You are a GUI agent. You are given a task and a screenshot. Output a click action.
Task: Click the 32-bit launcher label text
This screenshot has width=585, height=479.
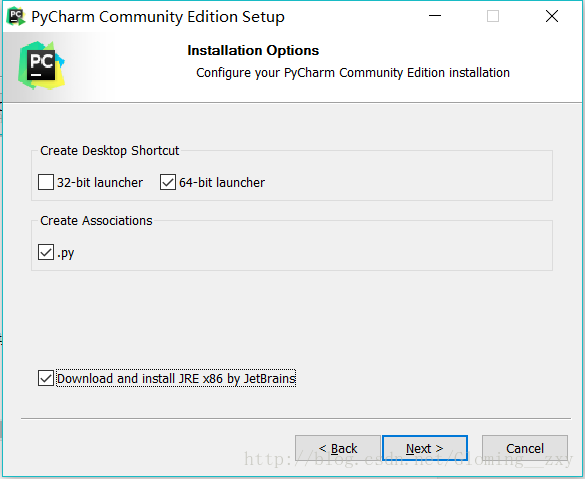tap(100, 183)
